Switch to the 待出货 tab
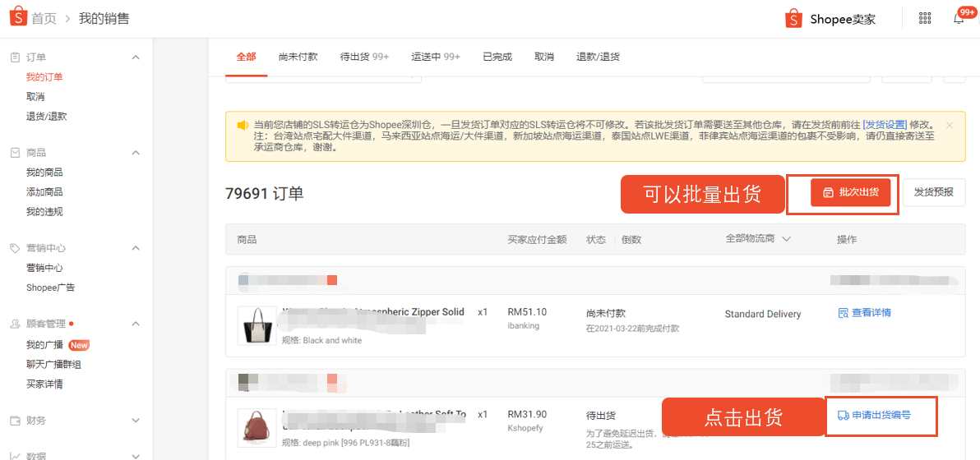Screen dimensions: 980x460 tap(364, 57)
